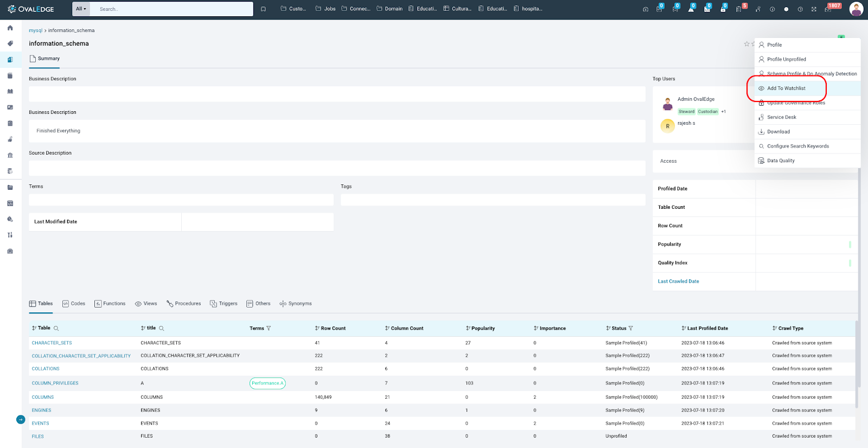This screenshot has width=868, height=448.
Task: Open the envelope inbox icon showing 1807
Action: pyautogui.click(x=828, y=9)
